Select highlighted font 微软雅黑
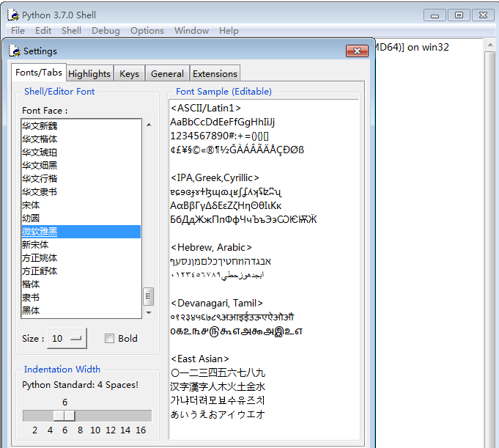Viewport: 499px width, 448px height. [x=81, y=232]
